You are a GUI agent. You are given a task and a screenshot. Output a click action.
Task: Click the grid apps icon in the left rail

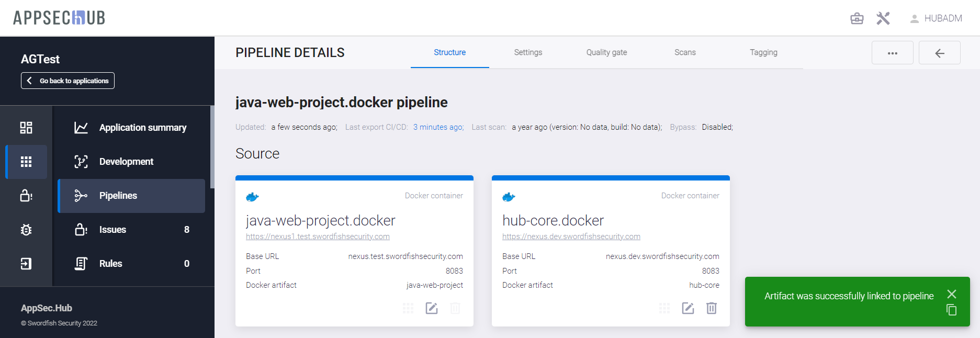(26, 162)
